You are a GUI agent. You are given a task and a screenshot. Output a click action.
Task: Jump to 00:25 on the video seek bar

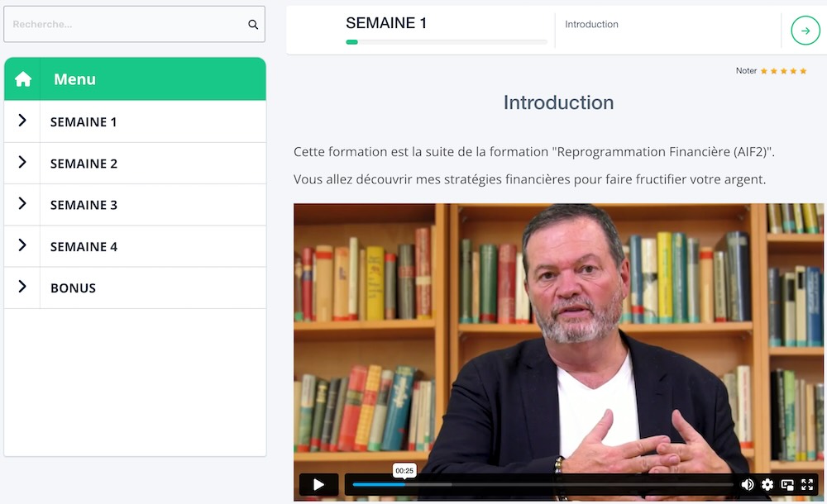[x=404, y=484]
